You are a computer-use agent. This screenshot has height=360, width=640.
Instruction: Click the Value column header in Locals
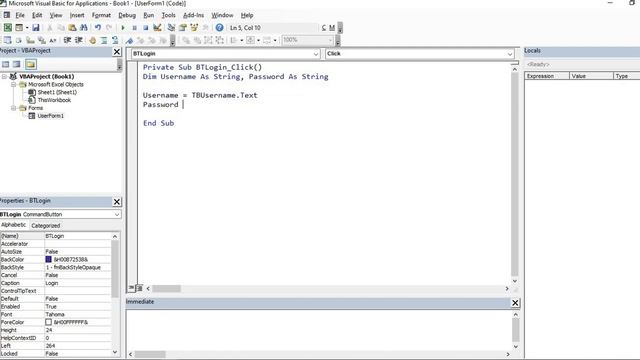click(x=591, y=76)
